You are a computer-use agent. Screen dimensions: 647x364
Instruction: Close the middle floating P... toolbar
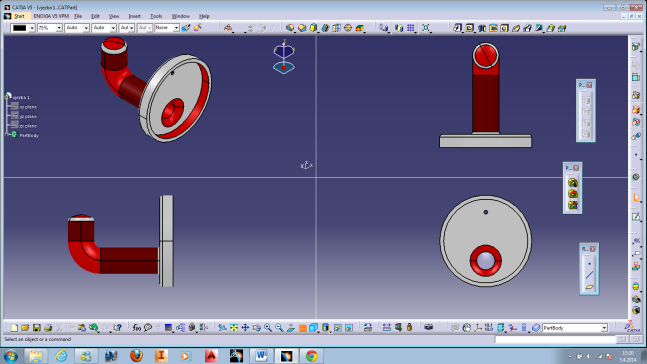576,168
